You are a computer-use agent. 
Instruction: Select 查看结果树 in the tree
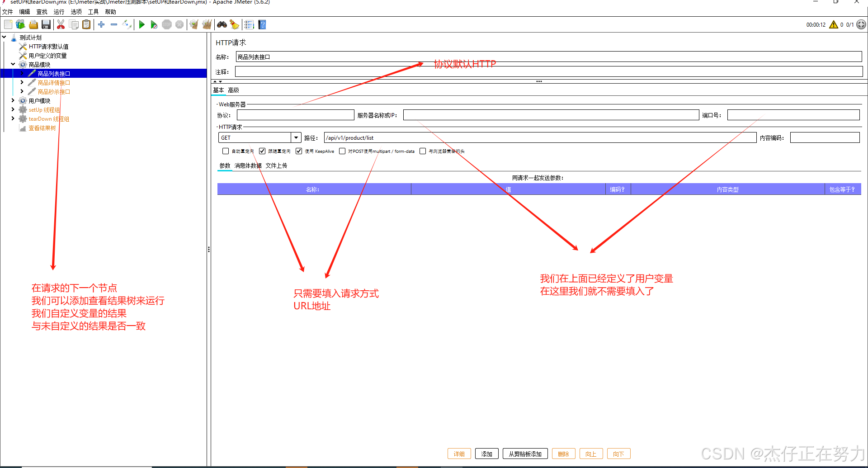pyautogui.click(x=42, y=128)
